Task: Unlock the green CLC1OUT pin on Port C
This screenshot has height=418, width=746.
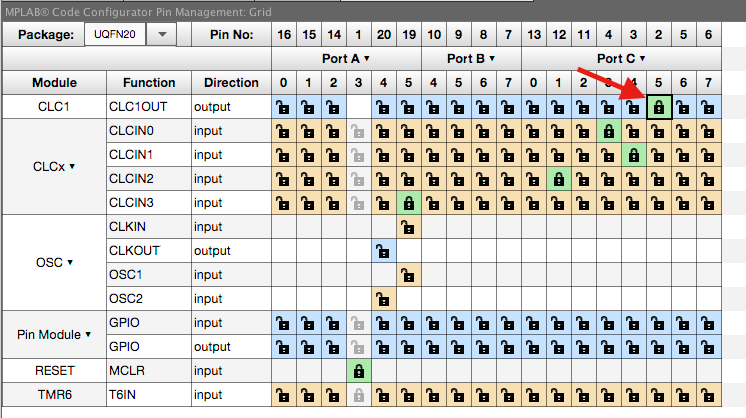Action: [658, 107]
